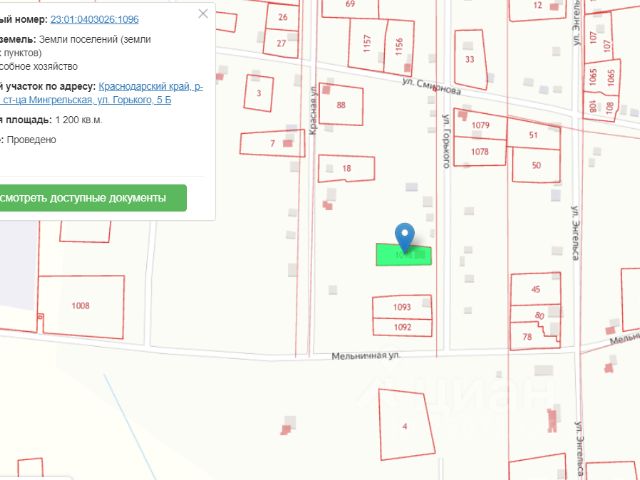Select parcel 88 near Красная street
The height and width of the screenshot is (480, 640).
coord(341,105)
